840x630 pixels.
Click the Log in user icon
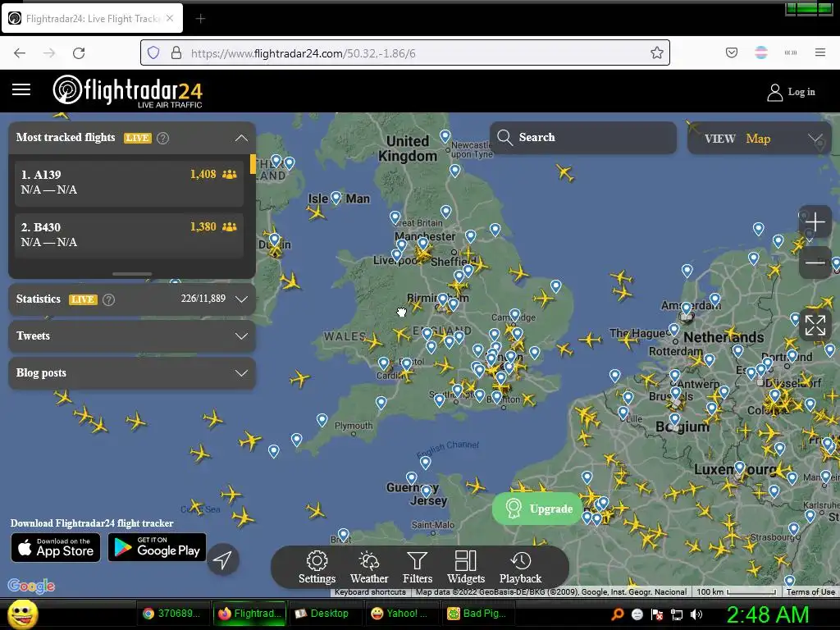click(774, 92)
